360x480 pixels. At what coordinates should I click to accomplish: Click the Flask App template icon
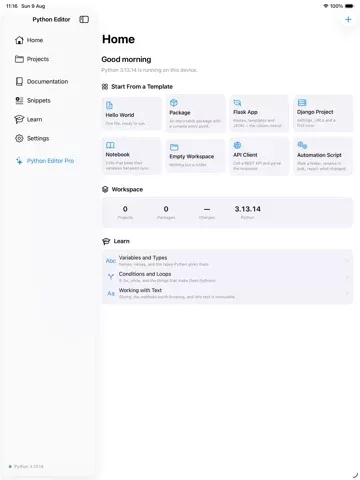click(x=237, y=102)
